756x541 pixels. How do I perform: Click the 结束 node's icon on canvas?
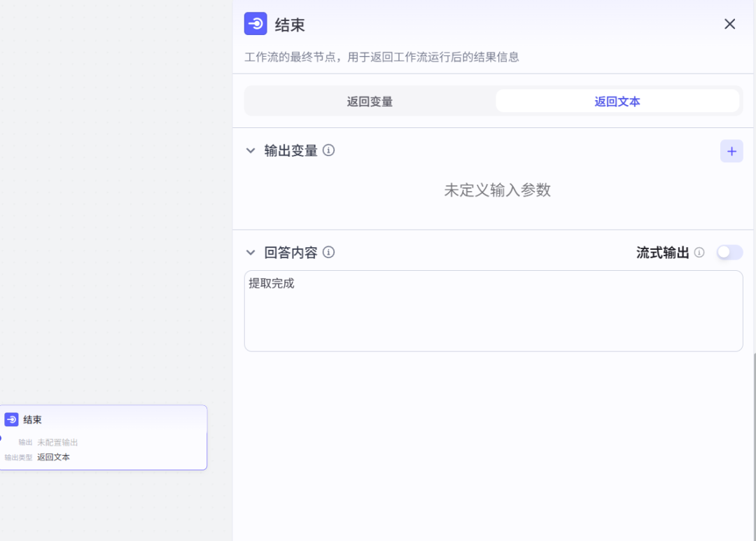point(12,419)
